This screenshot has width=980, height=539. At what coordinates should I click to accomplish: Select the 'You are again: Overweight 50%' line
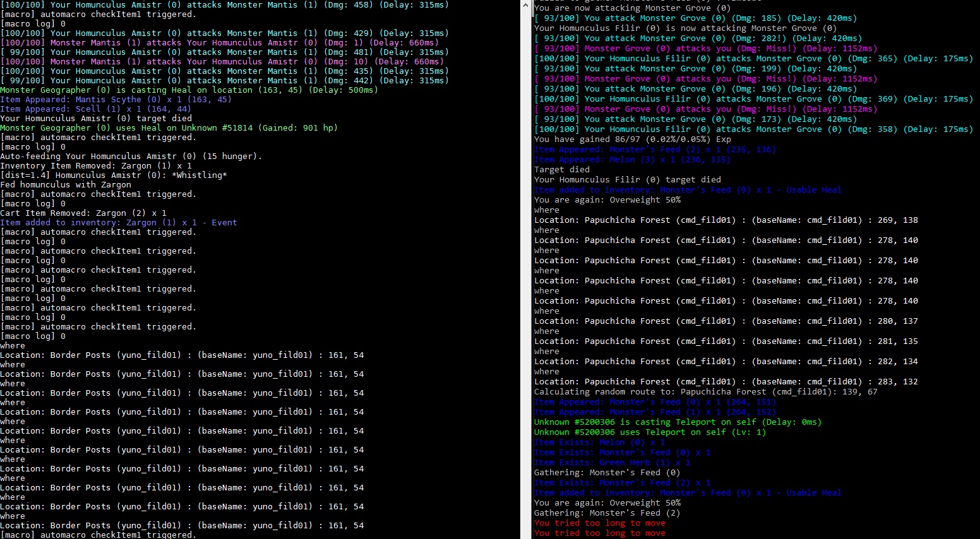pos(606,199)
